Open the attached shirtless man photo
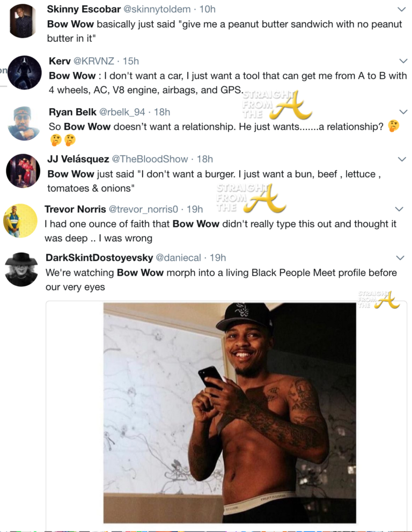 click(x=230, y=413)
